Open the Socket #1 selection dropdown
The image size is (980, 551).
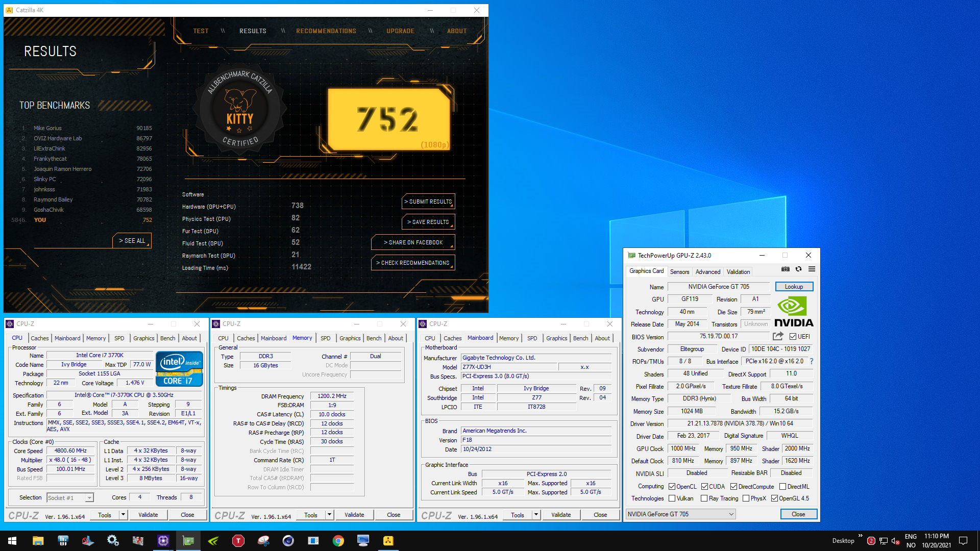point(70,497)
